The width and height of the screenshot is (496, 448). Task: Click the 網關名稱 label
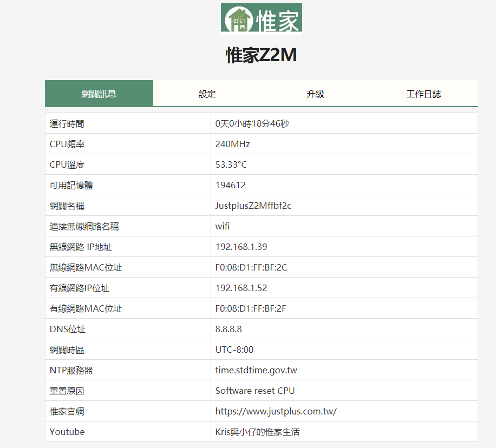coord(67,206)
